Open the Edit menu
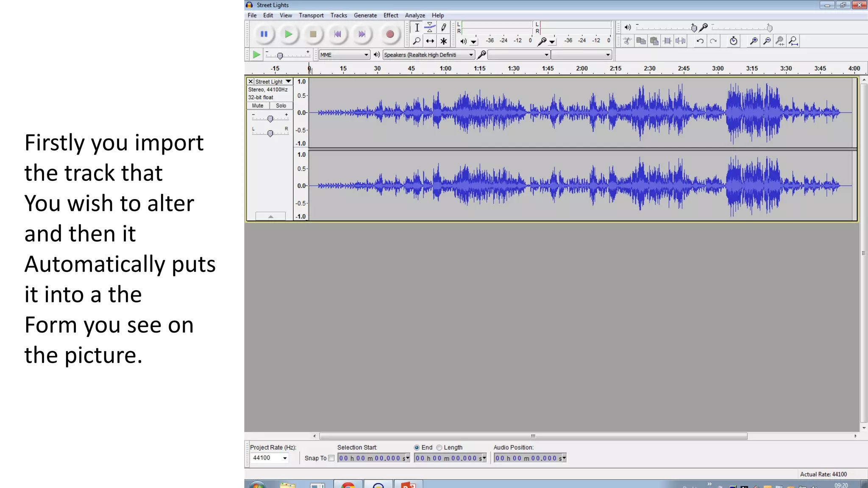 pos(268,15)
